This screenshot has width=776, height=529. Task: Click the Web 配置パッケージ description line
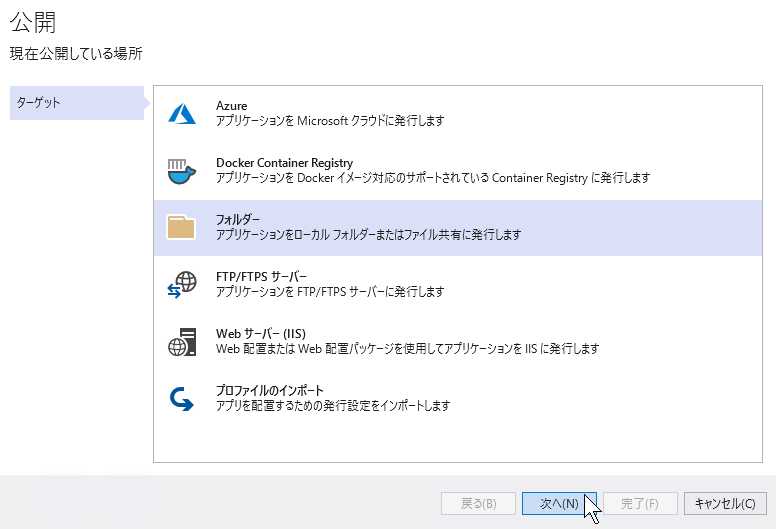point(407,349)
